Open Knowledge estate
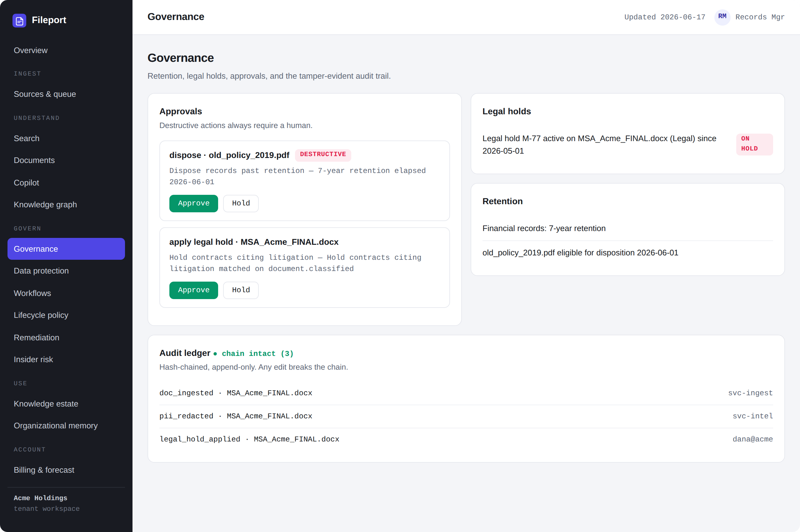The height and width of the screenshot is (532, 800). [66, 404]
